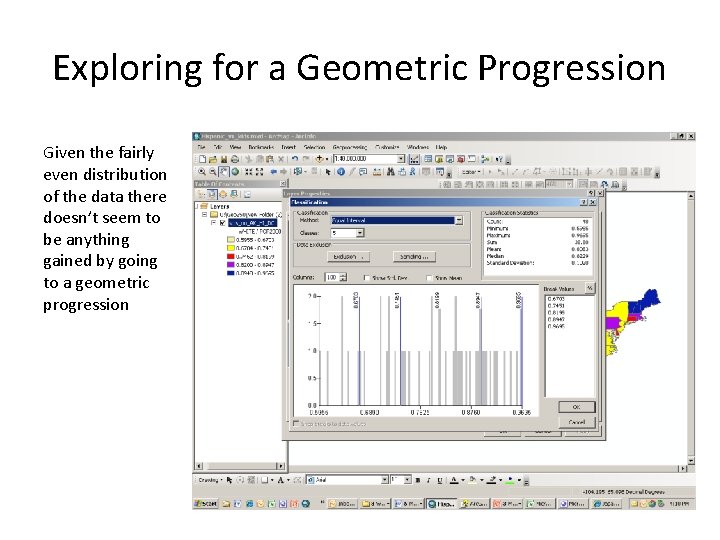Click the Fixed Zoom Out arrows icon
720x540 pixels.
(259, 172)
